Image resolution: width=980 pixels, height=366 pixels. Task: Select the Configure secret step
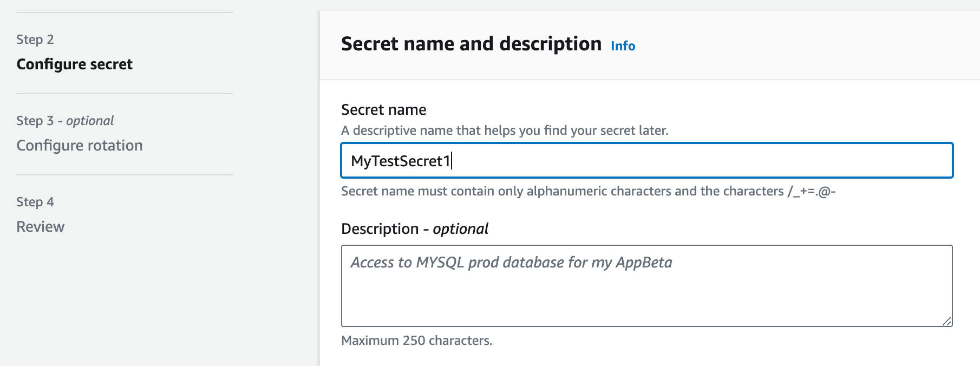coord(75,64)
